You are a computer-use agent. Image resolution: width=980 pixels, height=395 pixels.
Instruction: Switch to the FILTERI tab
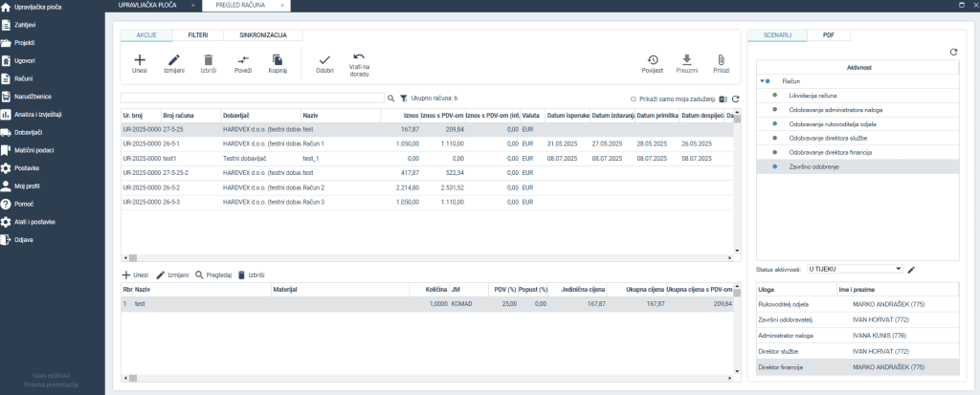(197, 34)
